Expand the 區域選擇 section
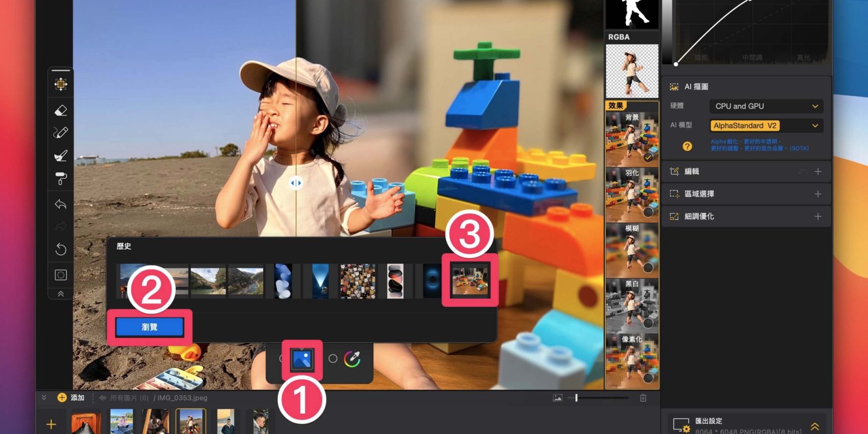The width and height of the screenshot is (868, 434). click(x=818, y=194)
